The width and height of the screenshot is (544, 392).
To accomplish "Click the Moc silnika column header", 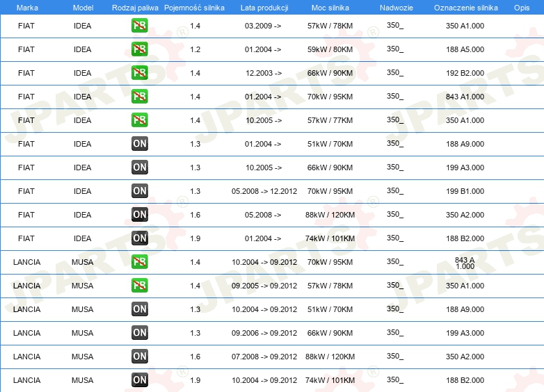I will click(330, 8).
